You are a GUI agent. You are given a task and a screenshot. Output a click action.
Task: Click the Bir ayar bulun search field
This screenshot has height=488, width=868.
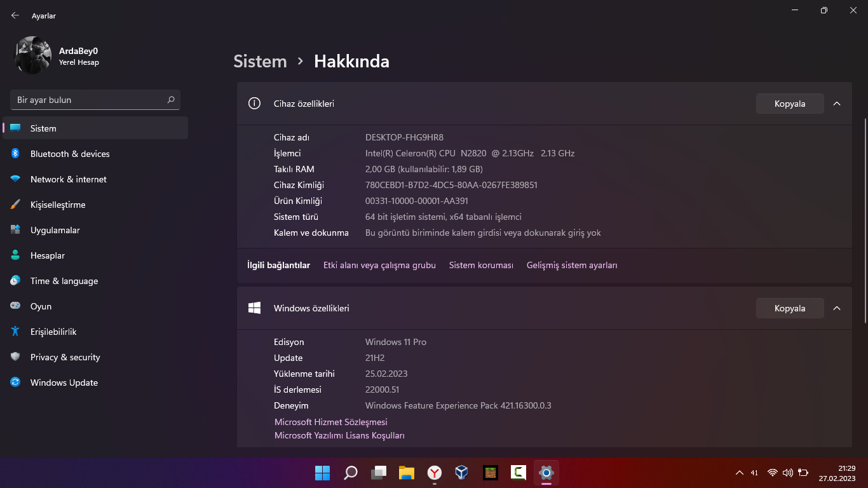pos(95,100)
